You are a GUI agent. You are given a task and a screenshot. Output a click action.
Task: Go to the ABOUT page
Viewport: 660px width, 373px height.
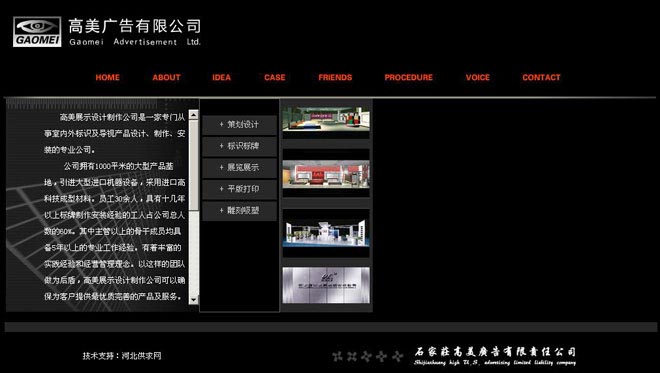tap(166, 77)
